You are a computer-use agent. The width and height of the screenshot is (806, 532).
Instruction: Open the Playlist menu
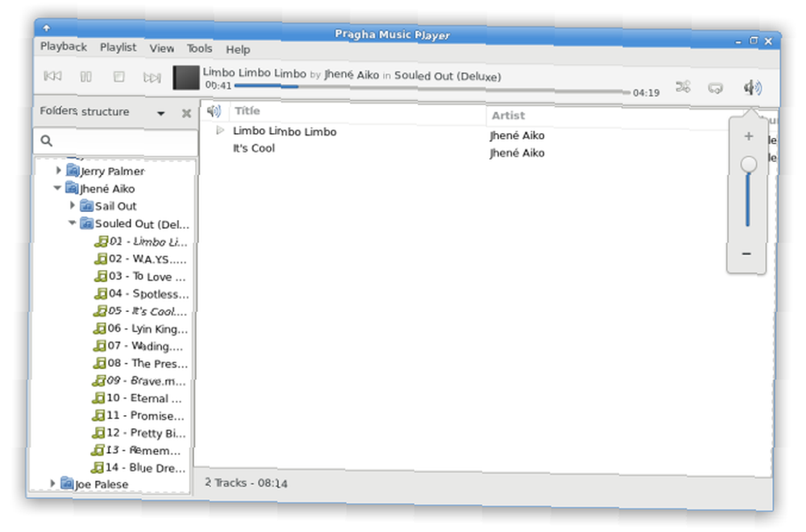tap(118, 48)
